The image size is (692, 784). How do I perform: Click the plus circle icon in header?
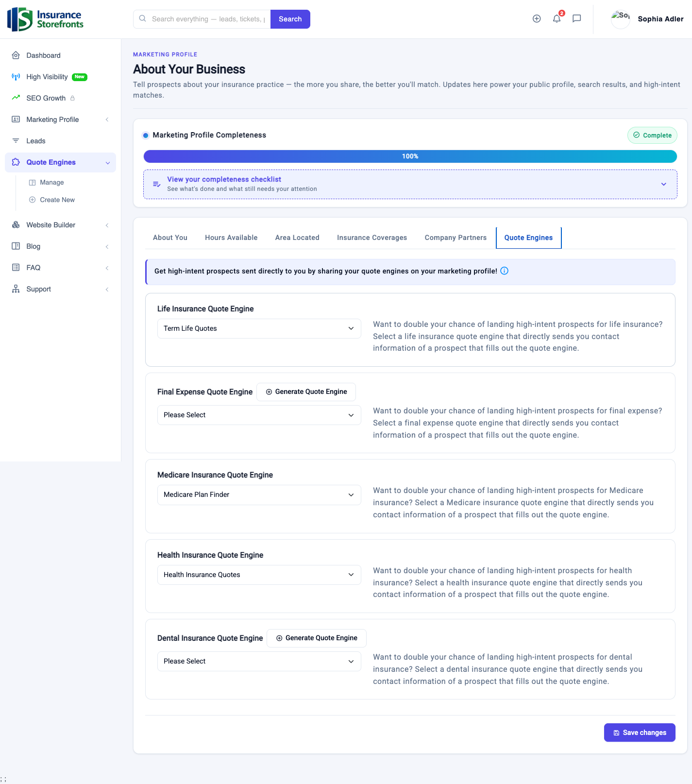point(537,18)
